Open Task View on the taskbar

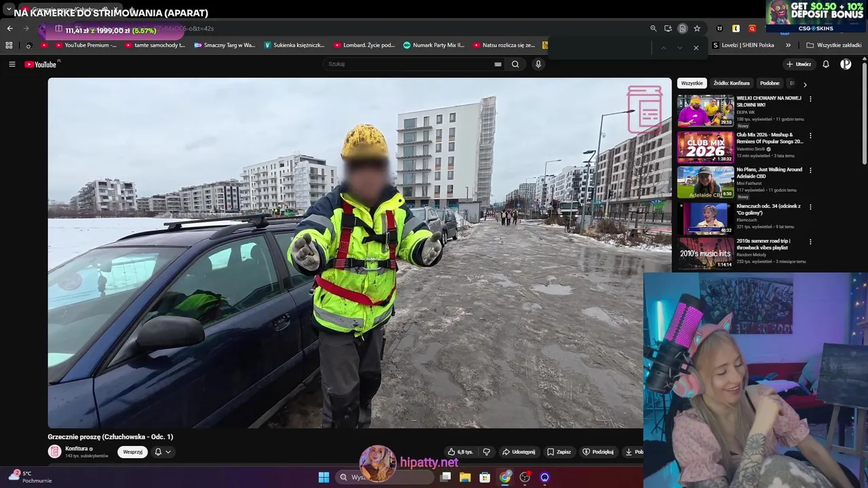click(446, 477)
